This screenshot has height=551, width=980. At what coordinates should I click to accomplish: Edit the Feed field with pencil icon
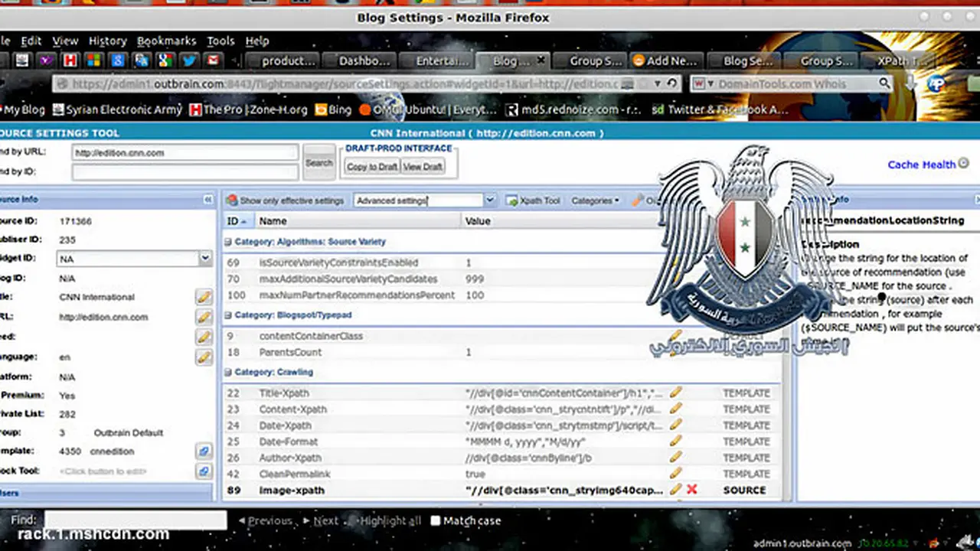204,337
